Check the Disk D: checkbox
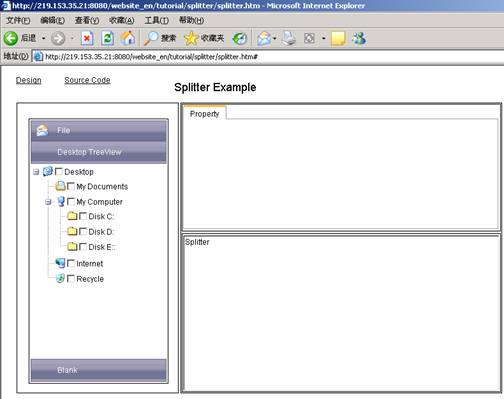Screen dimensions: 504x399 (83, 231)
